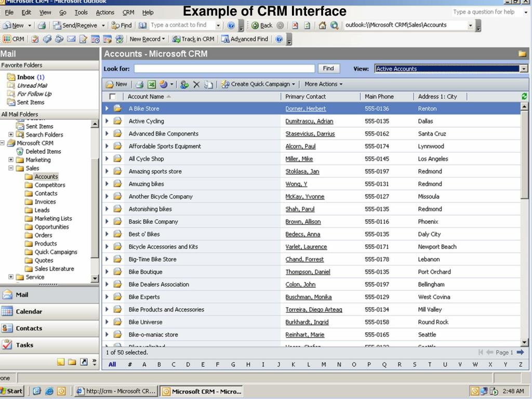Open the More Actions dropdown
The width and height of the screenshot is (532, 399).
[323, 84]
